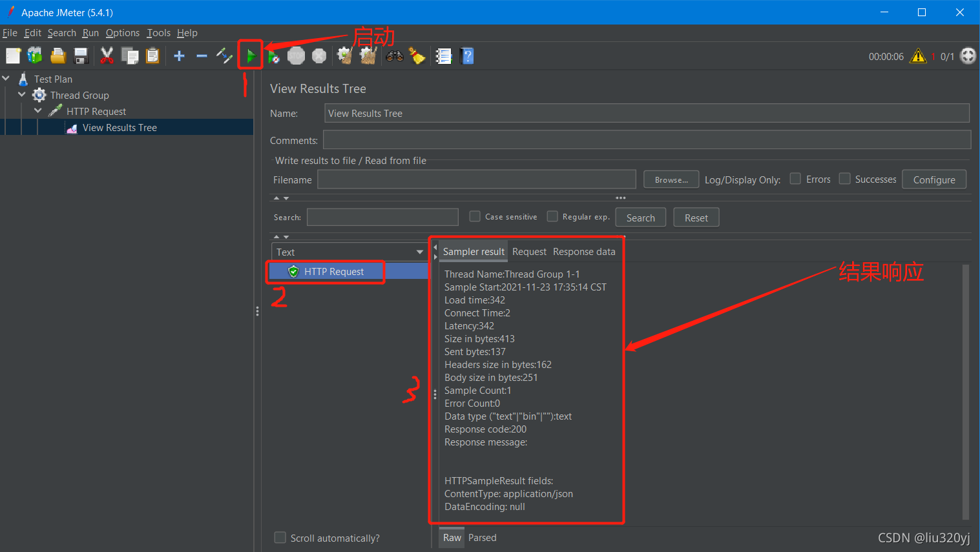Save the test plan with floppy icon

(81, 56)
